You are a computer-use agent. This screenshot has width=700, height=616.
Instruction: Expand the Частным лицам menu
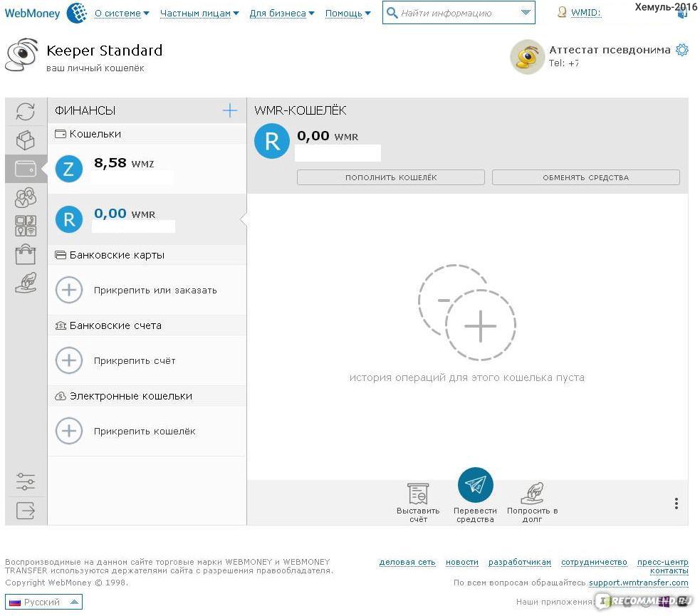click(x=199, y=14)
